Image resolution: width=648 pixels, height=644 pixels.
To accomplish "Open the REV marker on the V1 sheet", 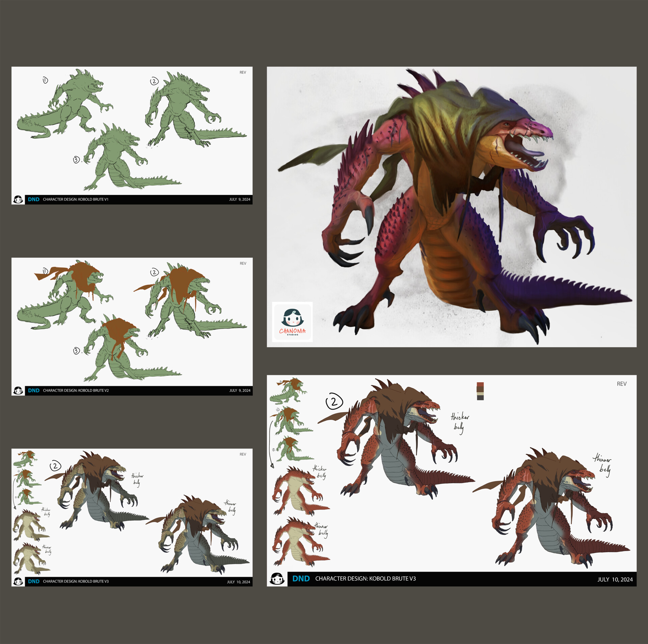I will [x=243, y=72].
